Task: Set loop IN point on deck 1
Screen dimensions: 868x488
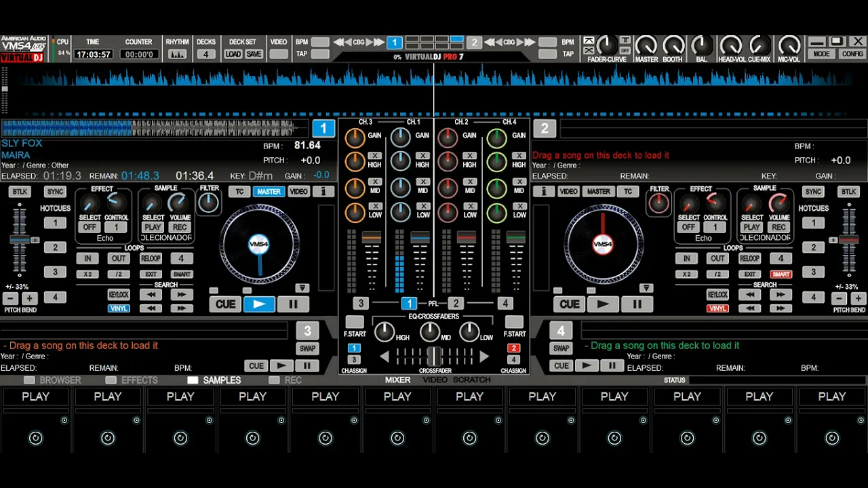Action: point(87,258)
